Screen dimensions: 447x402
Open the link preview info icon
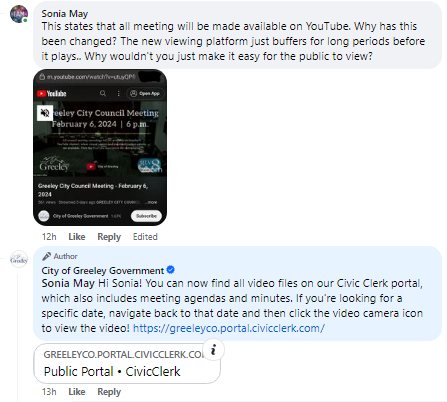click(x=213, y=350)
